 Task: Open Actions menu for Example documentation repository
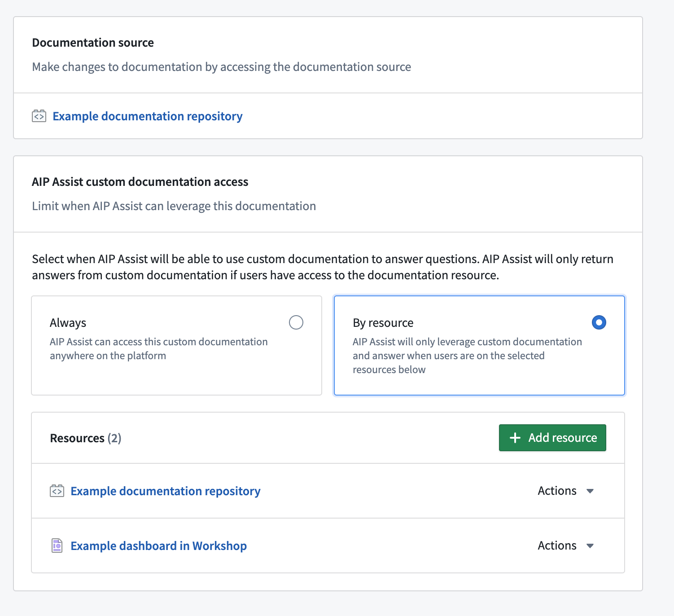566,491
